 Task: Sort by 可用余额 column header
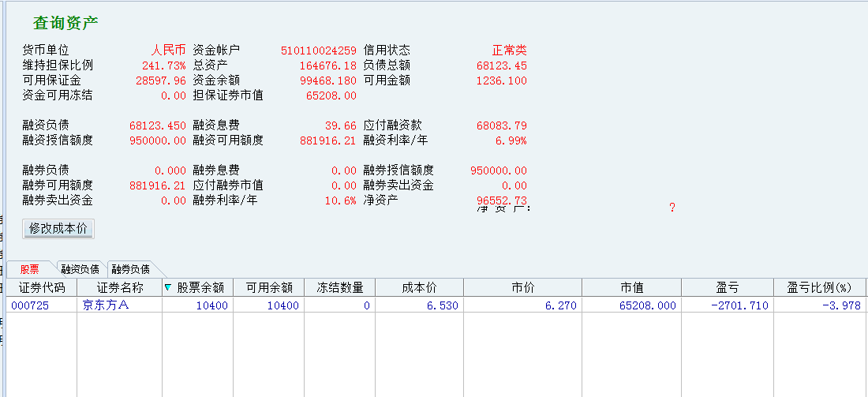[269, 287]
